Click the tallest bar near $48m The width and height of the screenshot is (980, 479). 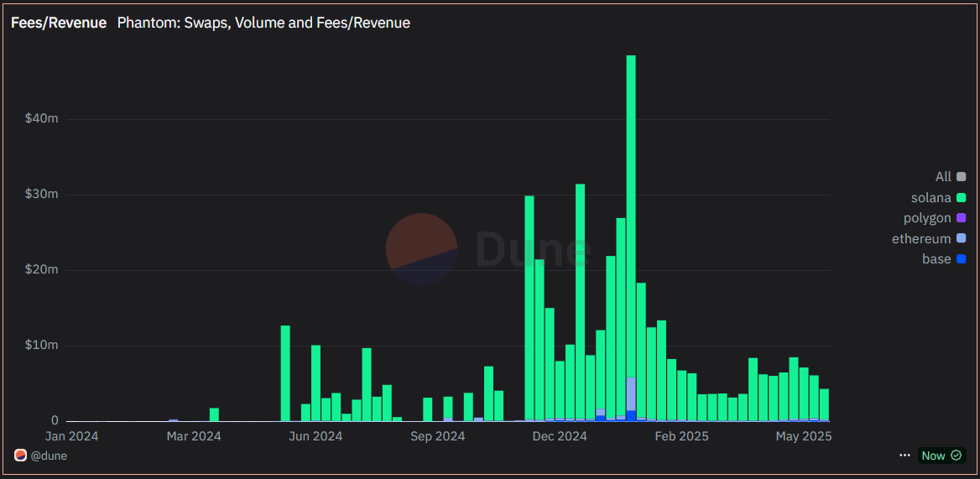click(631, 238)
